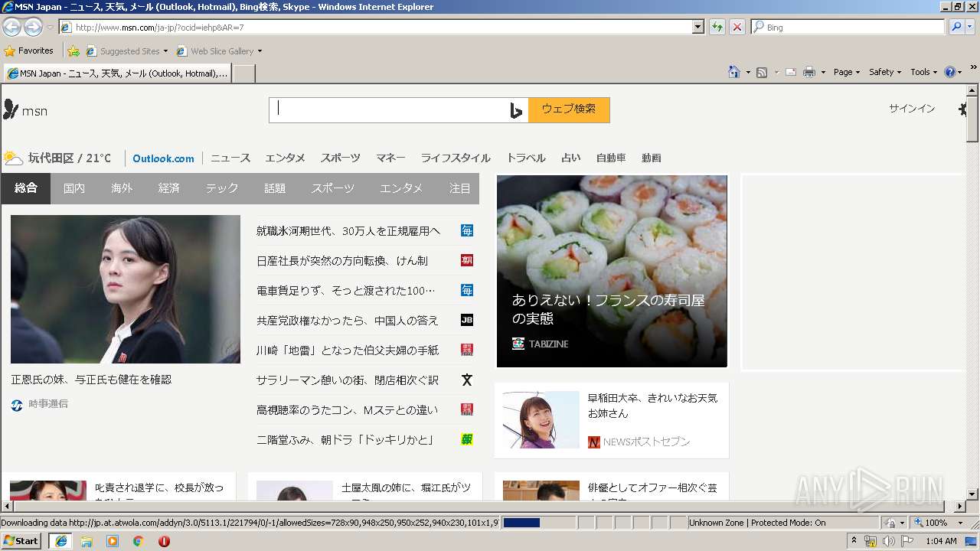
Task: Open the 早稲田大卒、きれいなお天気お姉さん article
Action: coord(612,420)
